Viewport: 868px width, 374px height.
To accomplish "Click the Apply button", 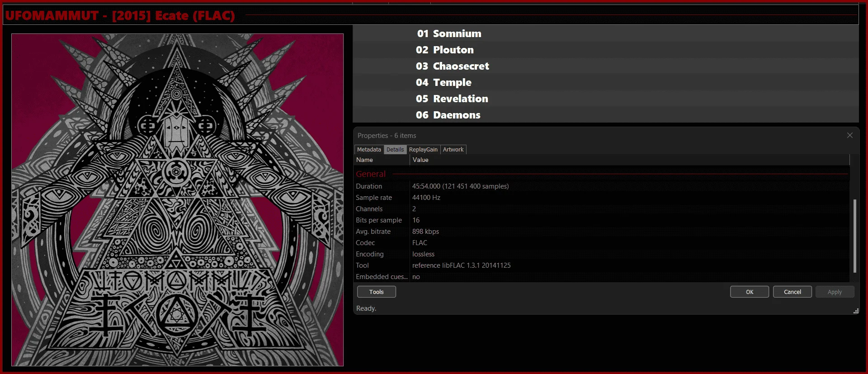I will click(x=835, y=292).
